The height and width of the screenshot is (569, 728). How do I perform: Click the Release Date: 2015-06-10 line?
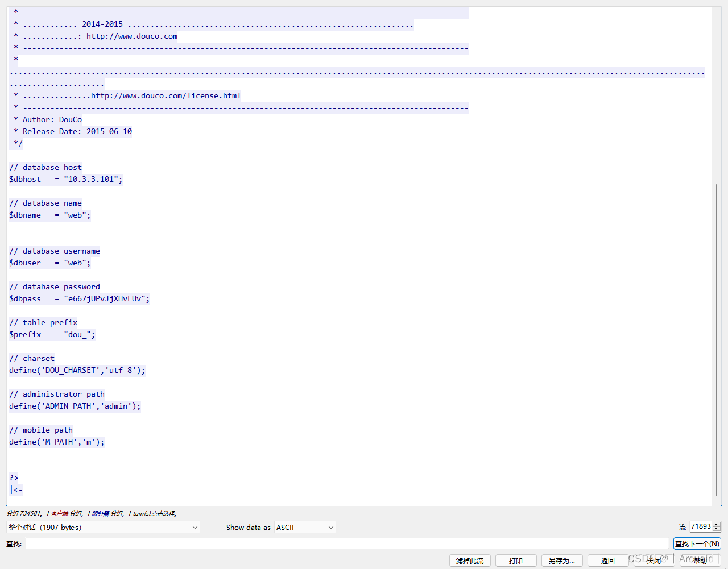point(77,131)
